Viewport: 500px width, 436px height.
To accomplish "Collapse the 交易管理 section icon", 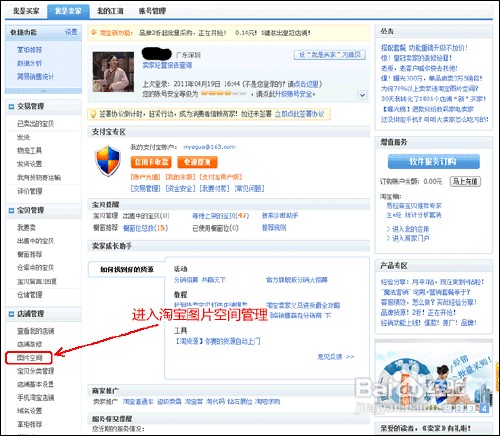I will coord(11,107).
